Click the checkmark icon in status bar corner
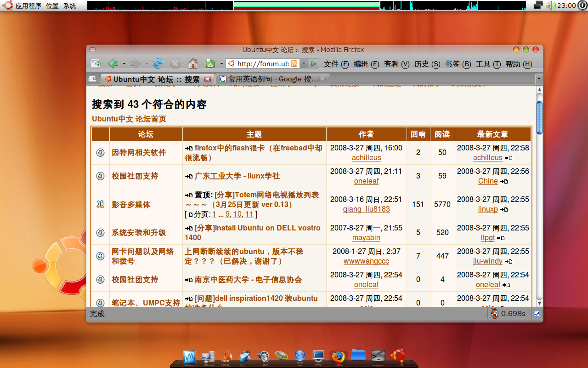588x368 pixels. pyautogui.click(x=537, y=314)
